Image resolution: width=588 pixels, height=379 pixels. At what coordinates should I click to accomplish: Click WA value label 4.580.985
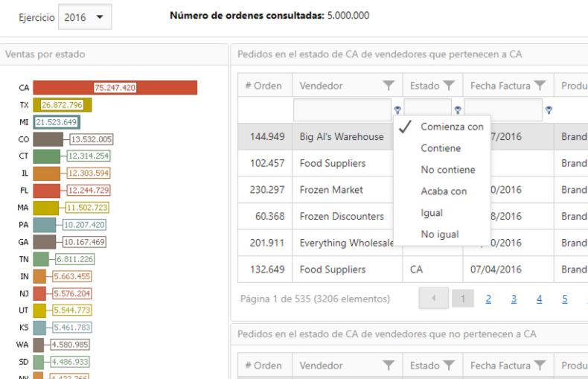tap(70, 345)
